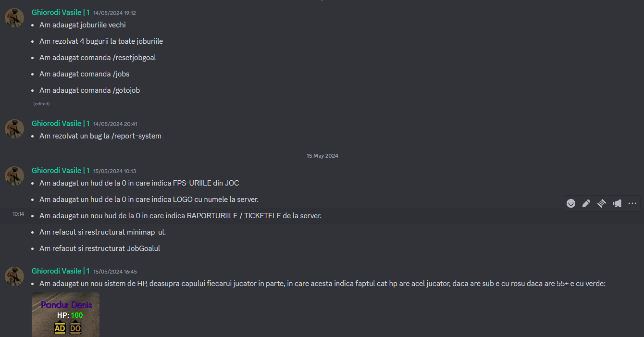Publish the message with the megaphone icon
644x337 pixels.
(x=617, y=203)
